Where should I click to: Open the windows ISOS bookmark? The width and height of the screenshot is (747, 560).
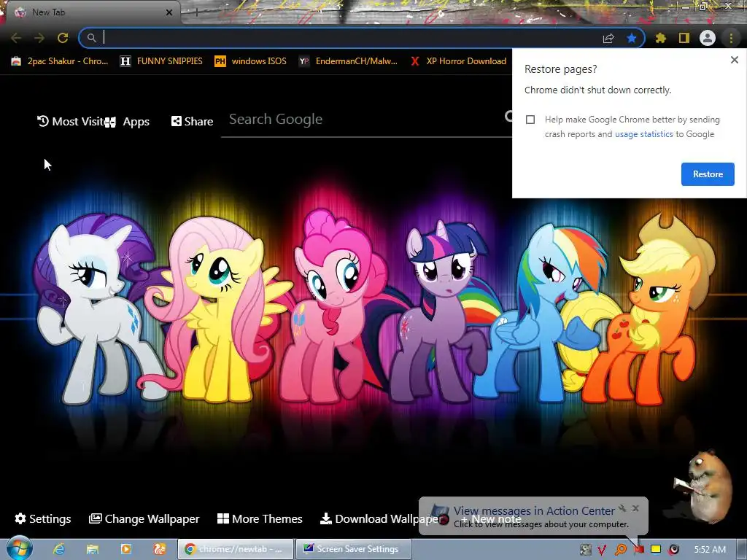[x=251, y=61]
